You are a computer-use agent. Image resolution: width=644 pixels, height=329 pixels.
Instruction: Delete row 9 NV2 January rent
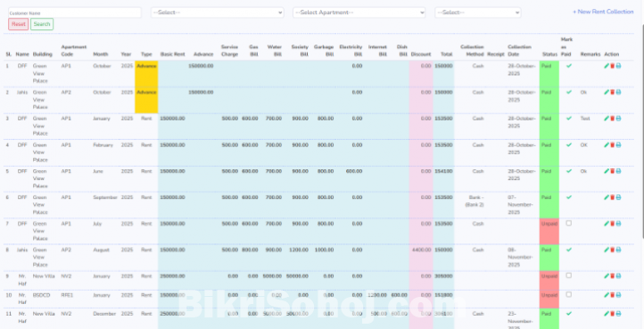coord(613,276)
